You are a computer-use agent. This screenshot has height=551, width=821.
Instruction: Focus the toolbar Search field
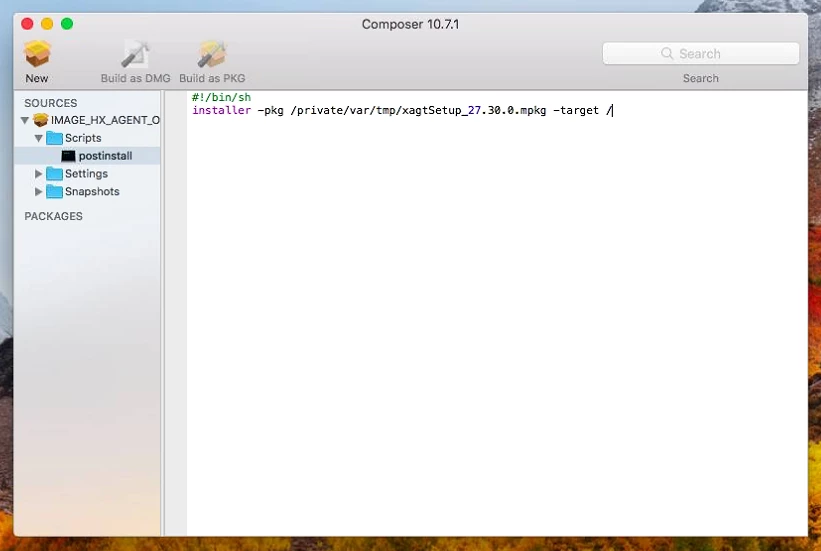701,53
